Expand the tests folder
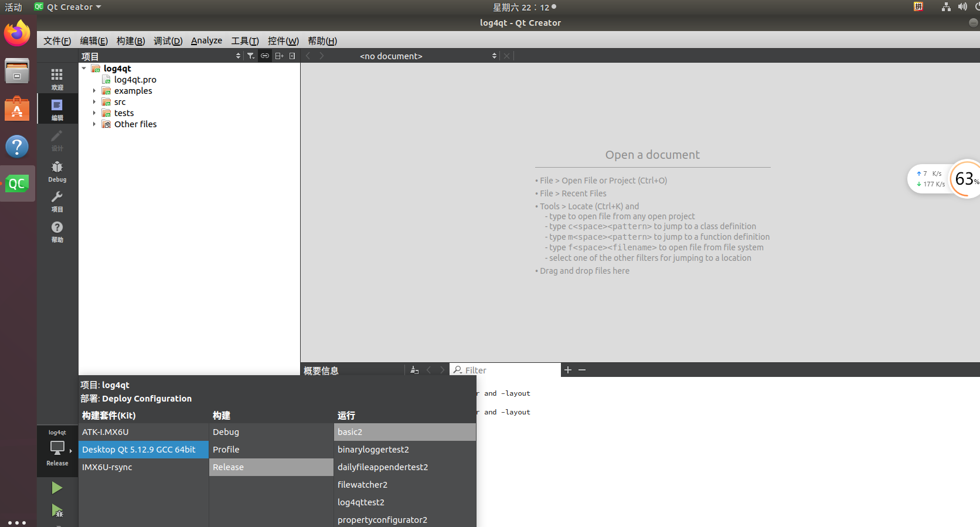This screenshot has height=527, width=980. click(94, 113)
